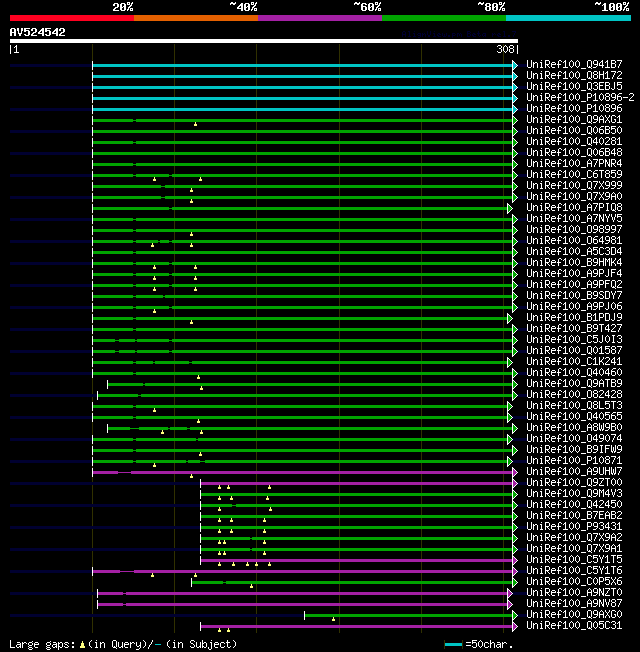This screenshot has height=652, width=640.
Task: Click the arrowhead beside UniRef100_Q8L5T3
Action: click(x=509, y=405)
